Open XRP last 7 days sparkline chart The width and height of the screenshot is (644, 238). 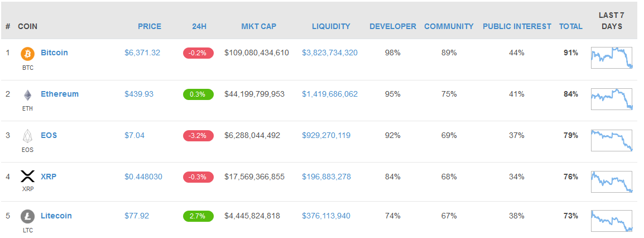(612, 182)
